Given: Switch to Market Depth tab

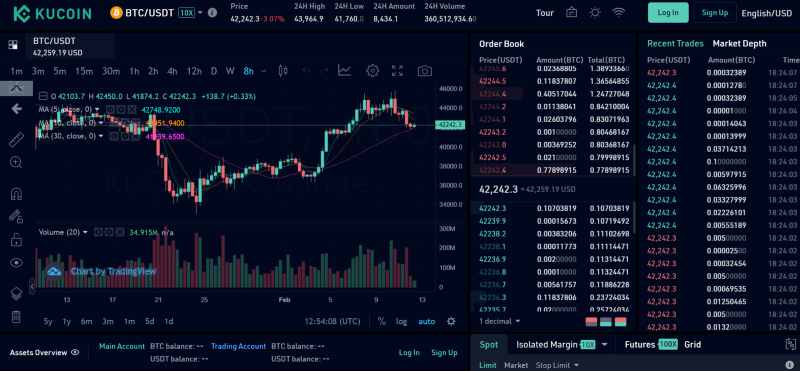Looking at the screenshot, I should click(x=739, y=44).
